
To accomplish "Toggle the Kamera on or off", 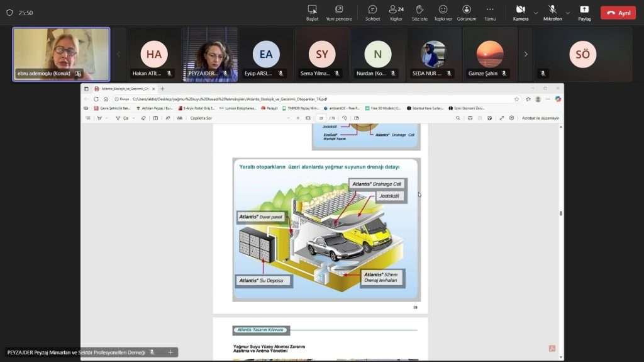I will point(520,13).
